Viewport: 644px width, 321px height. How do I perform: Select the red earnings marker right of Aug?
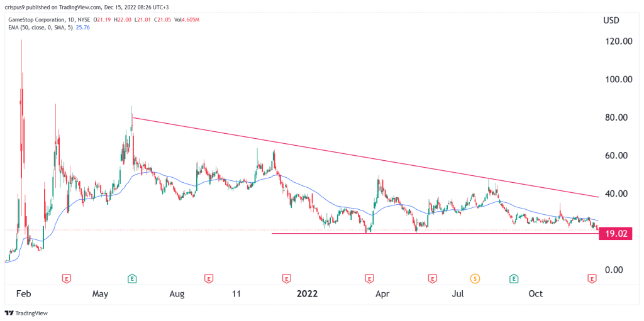[x=209, y=279]
